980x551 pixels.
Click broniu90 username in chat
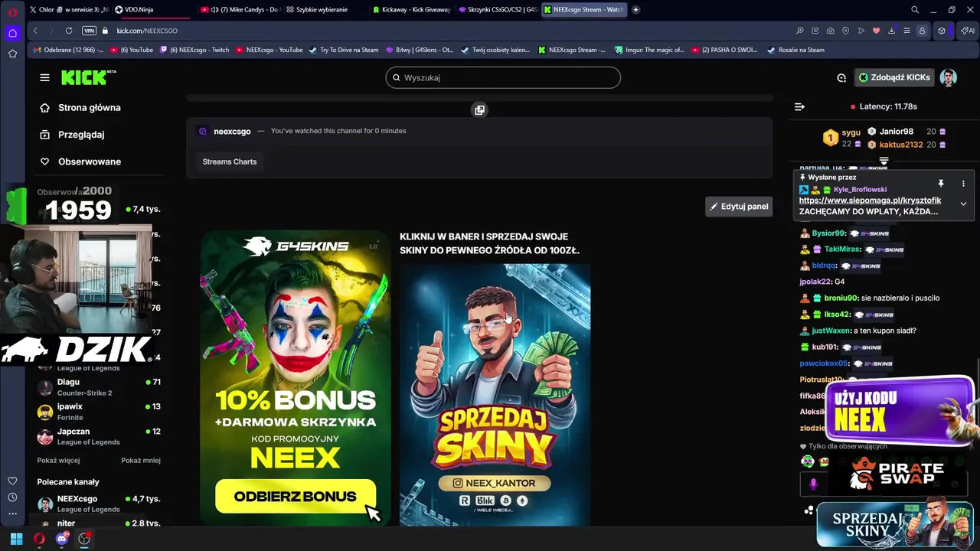(x=840, y=298)
